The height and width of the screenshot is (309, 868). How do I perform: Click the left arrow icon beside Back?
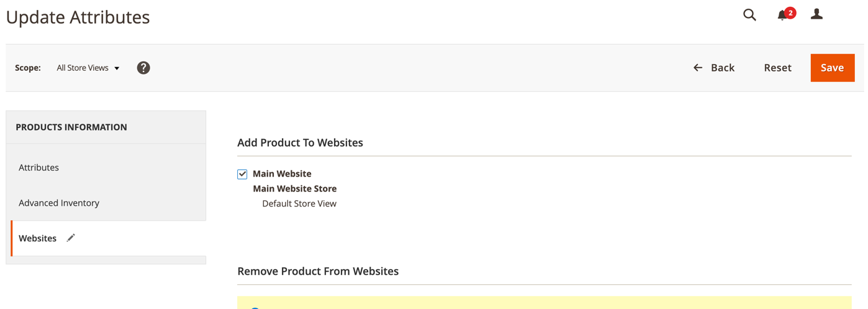point(698,68)
